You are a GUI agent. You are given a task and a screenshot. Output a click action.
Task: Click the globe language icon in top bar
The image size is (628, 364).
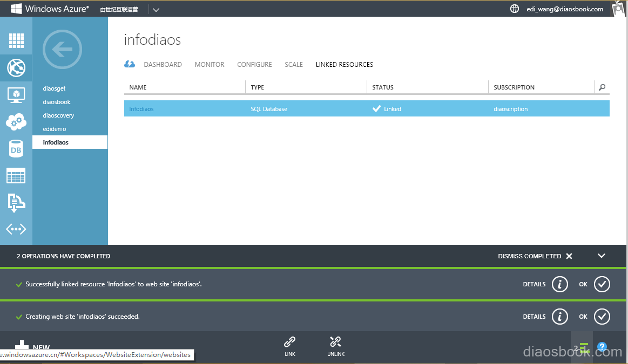tap(515, 9)
